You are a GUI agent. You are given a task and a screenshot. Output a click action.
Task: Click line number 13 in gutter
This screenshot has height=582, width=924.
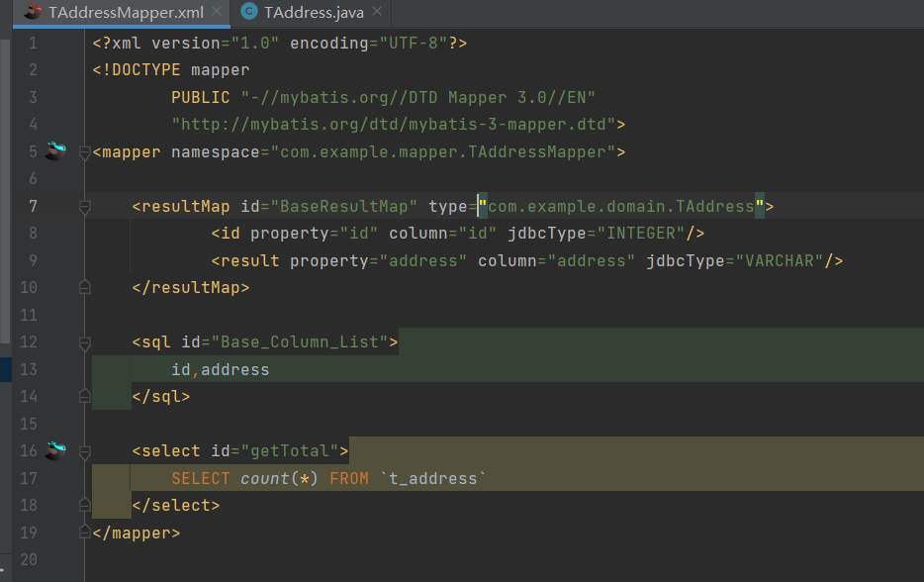pyautogui.click(x=29, y=369)
